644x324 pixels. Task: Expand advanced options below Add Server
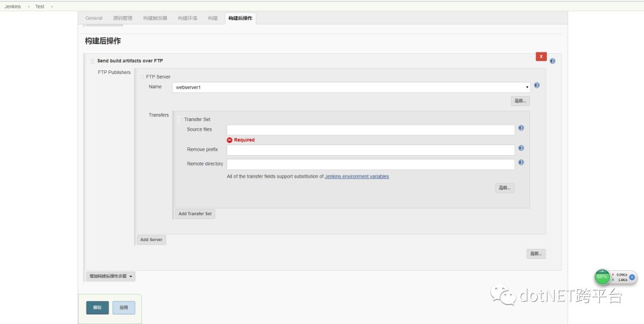pos(536,254)
